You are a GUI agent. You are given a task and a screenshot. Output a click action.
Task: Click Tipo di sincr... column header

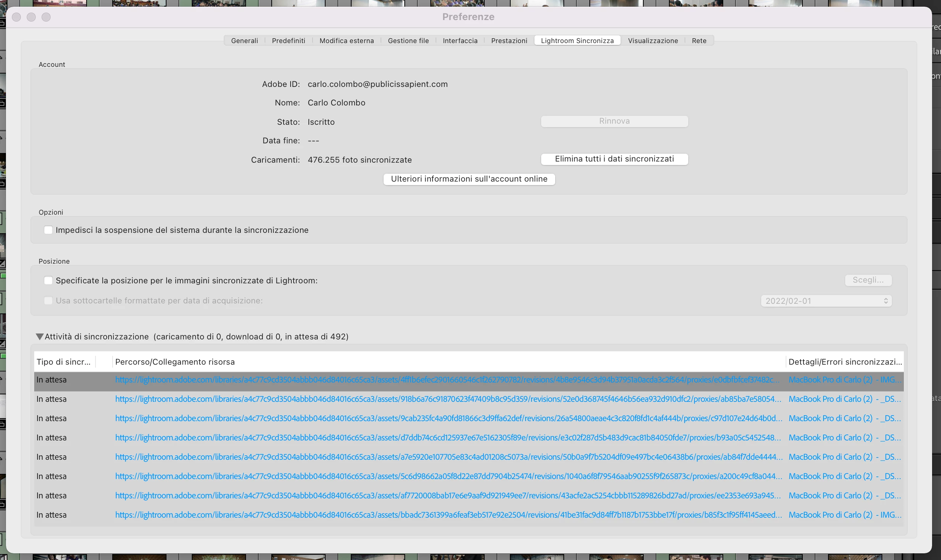coord(64,362)
